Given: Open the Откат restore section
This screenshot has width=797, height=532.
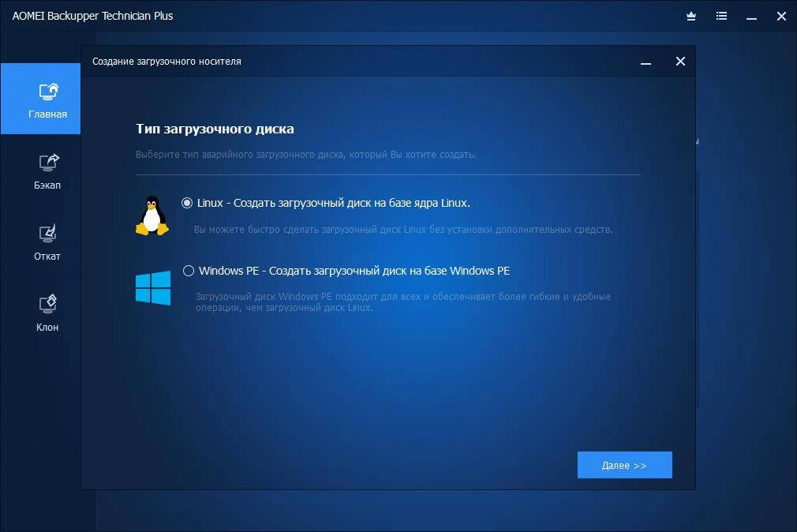Looking at the screenshot, I should pyautogui.click(x=47, y=243).
